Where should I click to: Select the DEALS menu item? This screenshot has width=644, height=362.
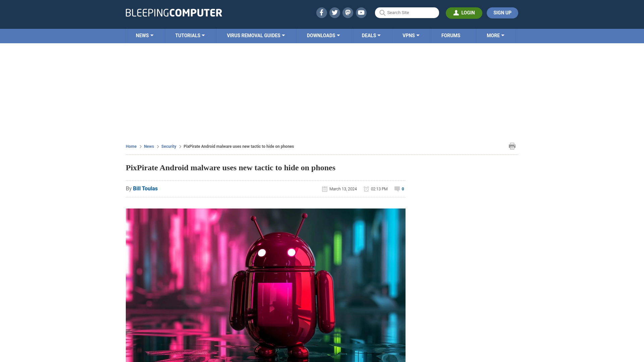[371, 35]
